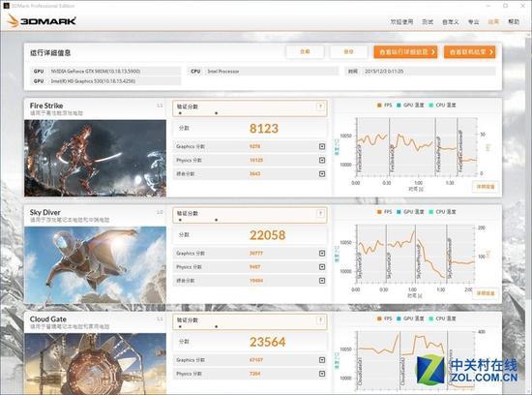
Task: Click the Cloud Gate preview thumbnail
Action: click(96, 364)
